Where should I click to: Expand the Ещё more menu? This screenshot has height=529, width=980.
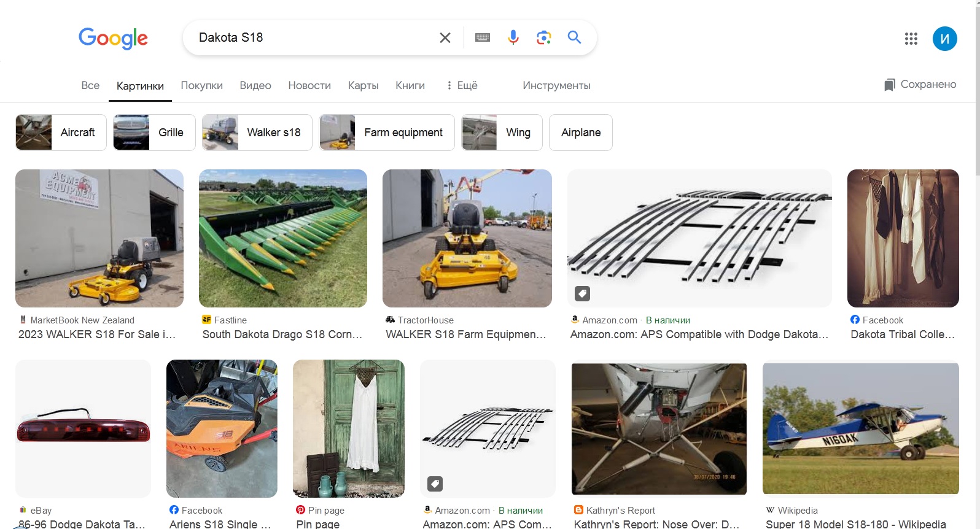pos(462,85)
